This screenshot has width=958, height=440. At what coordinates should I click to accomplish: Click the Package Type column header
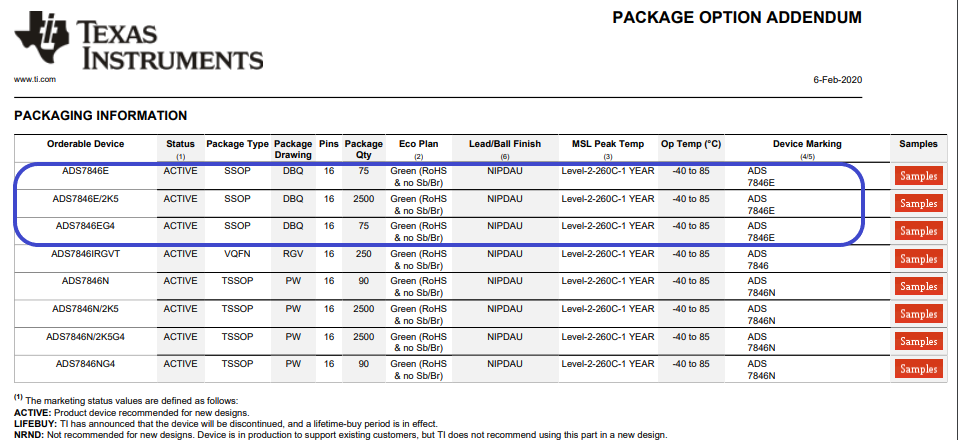pyautogui.click(x=237, y=144)
